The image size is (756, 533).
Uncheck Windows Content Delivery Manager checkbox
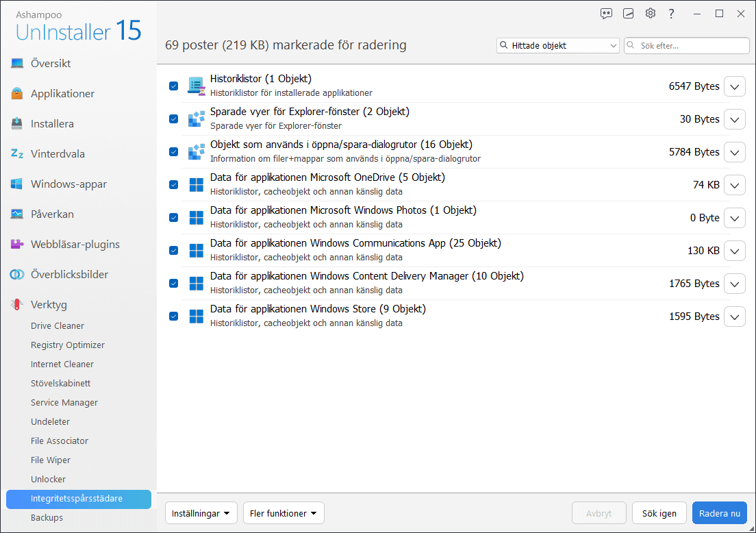point(173,283)
